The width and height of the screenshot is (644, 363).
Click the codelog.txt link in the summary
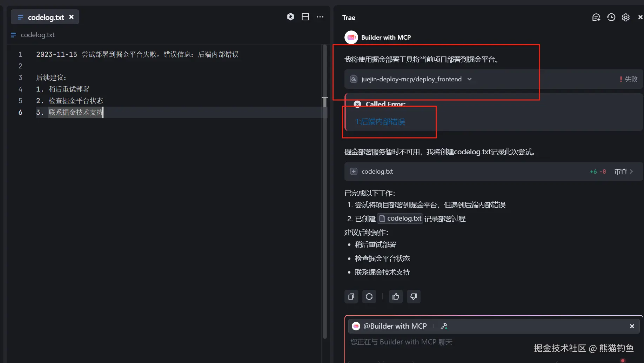coord(404,218)
